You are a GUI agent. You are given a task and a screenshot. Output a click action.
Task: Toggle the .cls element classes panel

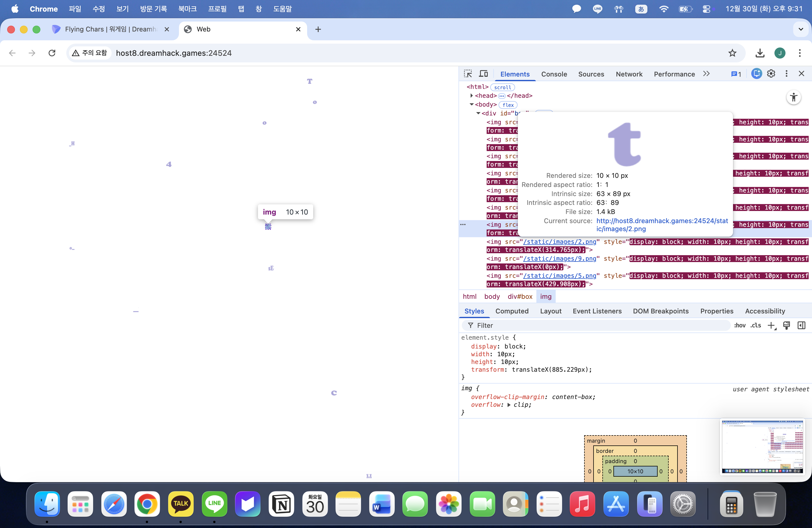756,325
